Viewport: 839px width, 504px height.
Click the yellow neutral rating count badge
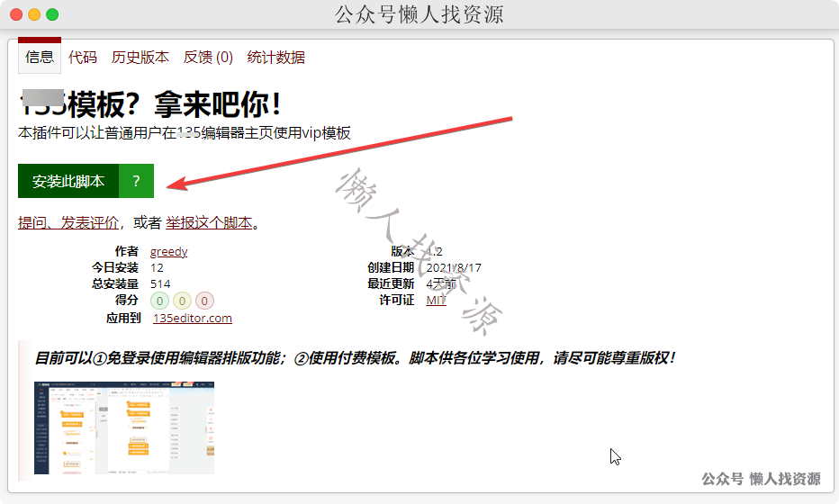click(182, 301)
